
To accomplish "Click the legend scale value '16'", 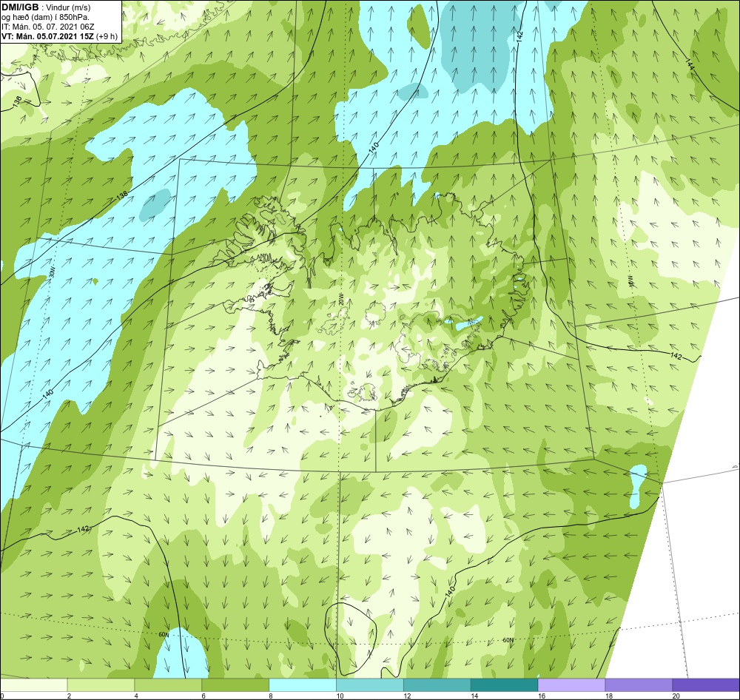I will pos(542,696).
